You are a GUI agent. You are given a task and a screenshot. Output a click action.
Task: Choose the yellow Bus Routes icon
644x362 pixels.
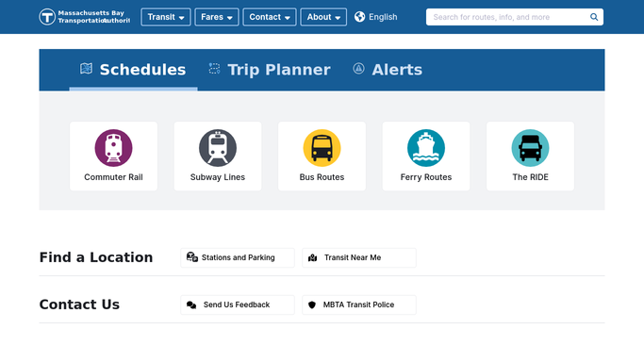[x=322, y=148]
